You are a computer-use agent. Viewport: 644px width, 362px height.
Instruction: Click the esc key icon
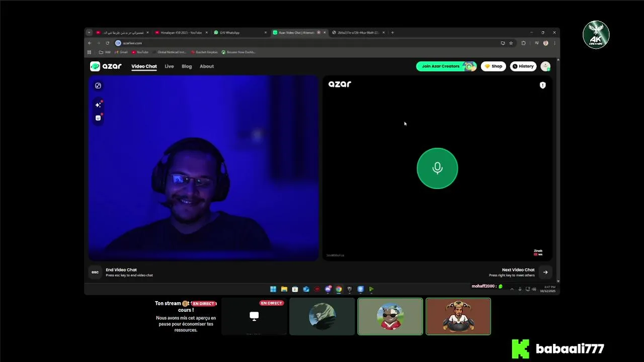coord(95,272)
